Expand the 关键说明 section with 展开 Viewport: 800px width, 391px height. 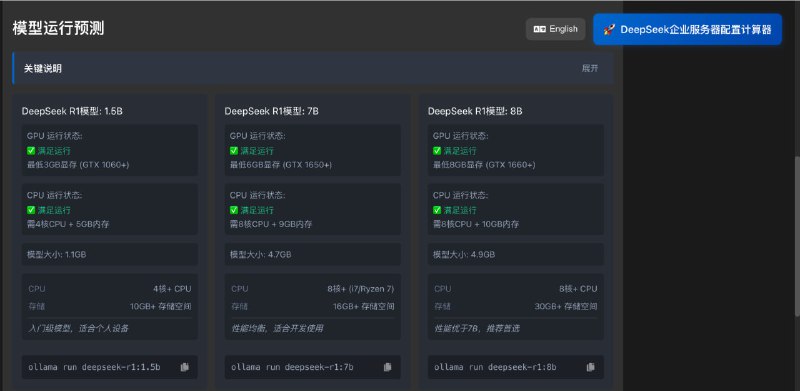(590, 68)
